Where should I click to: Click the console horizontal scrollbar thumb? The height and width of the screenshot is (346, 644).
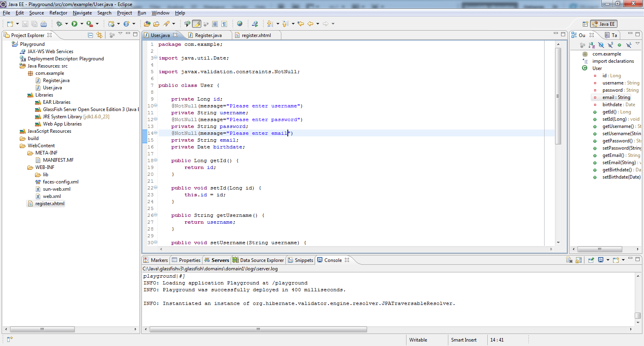pos(258,329)
